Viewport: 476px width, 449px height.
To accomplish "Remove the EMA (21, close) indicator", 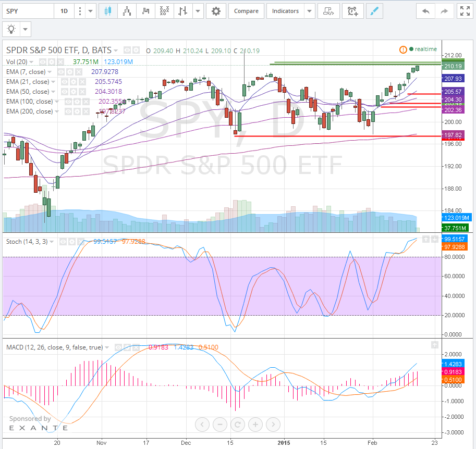I will pyautogui.click(x=82, y=82).
